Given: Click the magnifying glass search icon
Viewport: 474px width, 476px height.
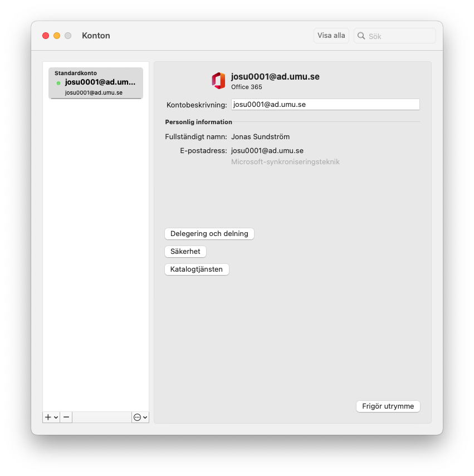Looking at the screenshot, I should tap(361, 36).
